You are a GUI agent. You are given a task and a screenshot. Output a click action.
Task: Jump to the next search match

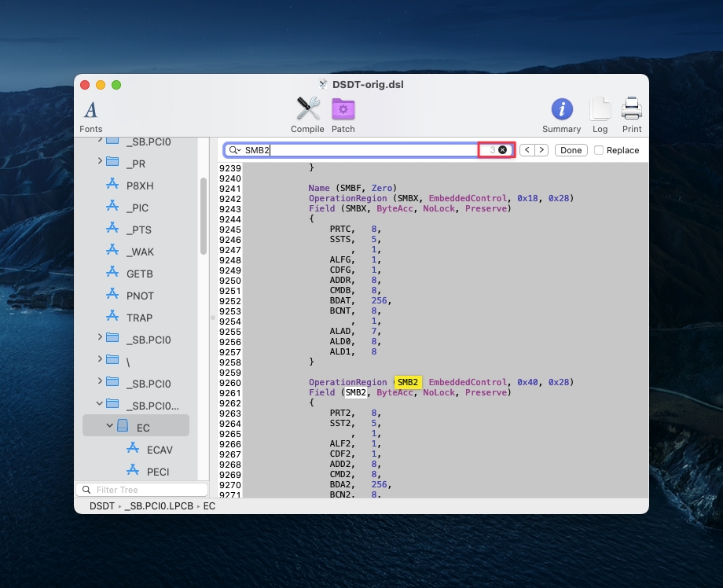(x=541, y=150)
